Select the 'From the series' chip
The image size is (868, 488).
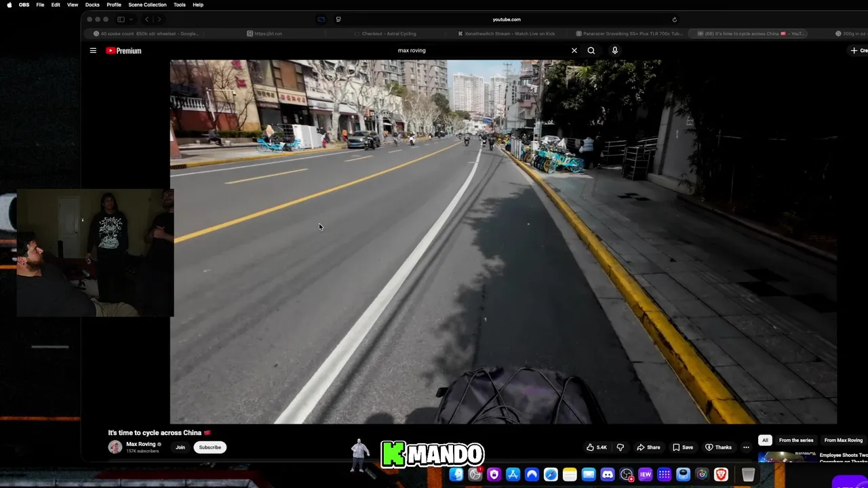pyautogui.click(x=796, y=440)
